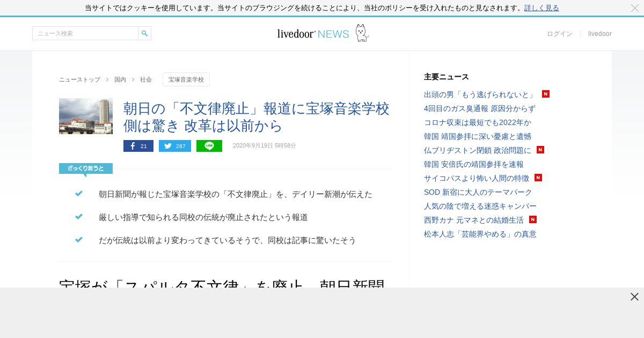Image resolution: width=644 pixels, height=338 pixels.
Task: Open the 詳しく見る cookie policy link
Action: [541, 8]
